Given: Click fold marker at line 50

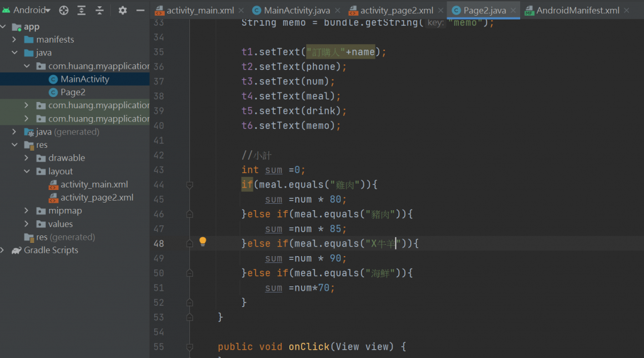Looking at the screenshot, I should tap(190, 273).
